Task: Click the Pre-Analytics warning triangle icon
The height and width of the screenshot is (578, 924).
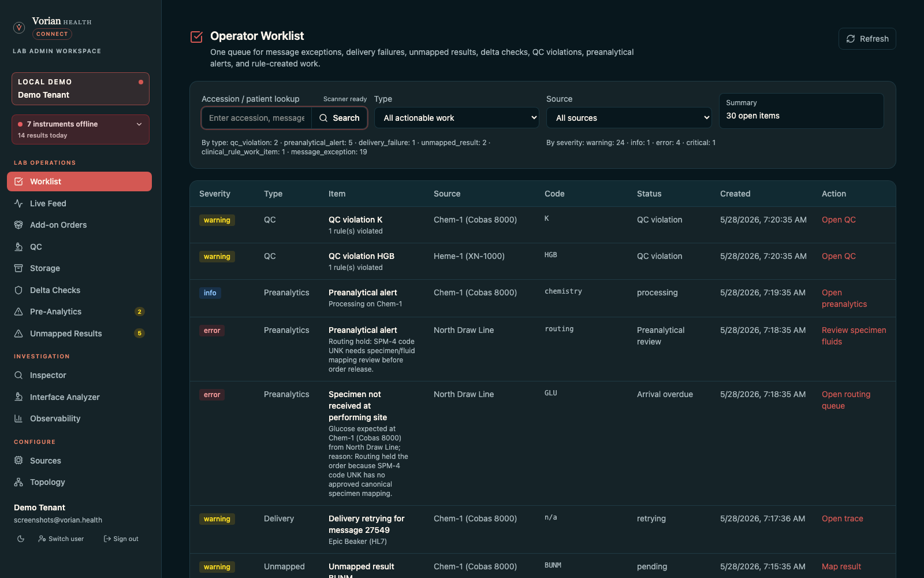Action: click(x=18, y=312)
